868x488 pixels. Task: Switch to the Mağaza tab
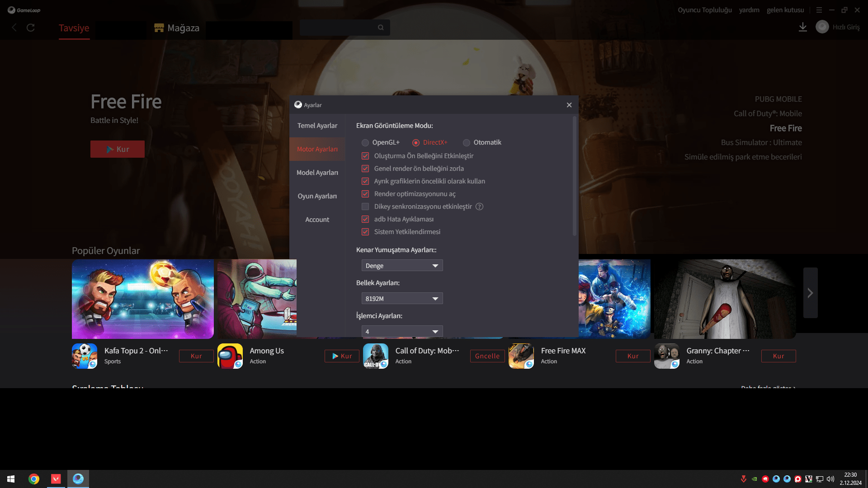[177, 28]
